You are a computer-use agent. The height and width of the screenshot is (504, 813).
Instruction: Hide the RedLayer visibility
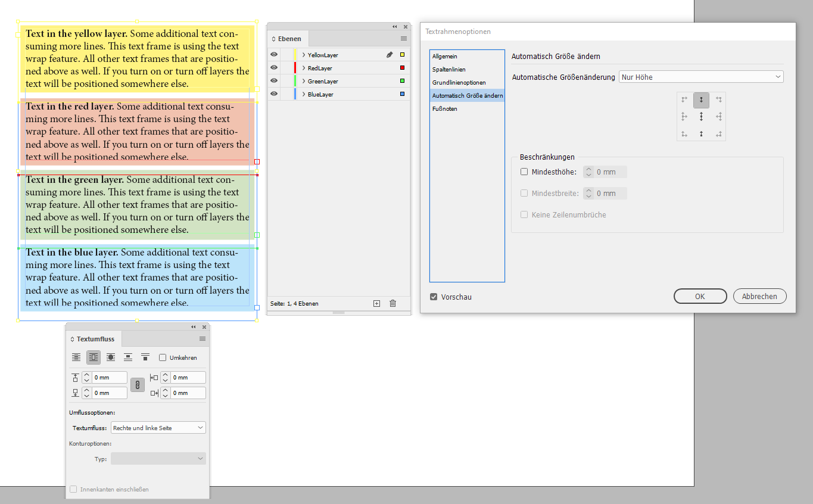tap(273, 67)
